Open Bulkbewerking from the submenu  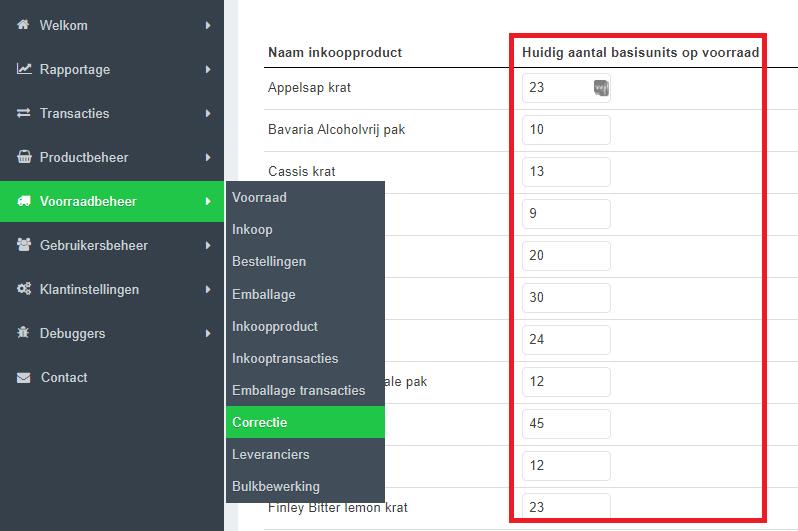click(276, 486)
